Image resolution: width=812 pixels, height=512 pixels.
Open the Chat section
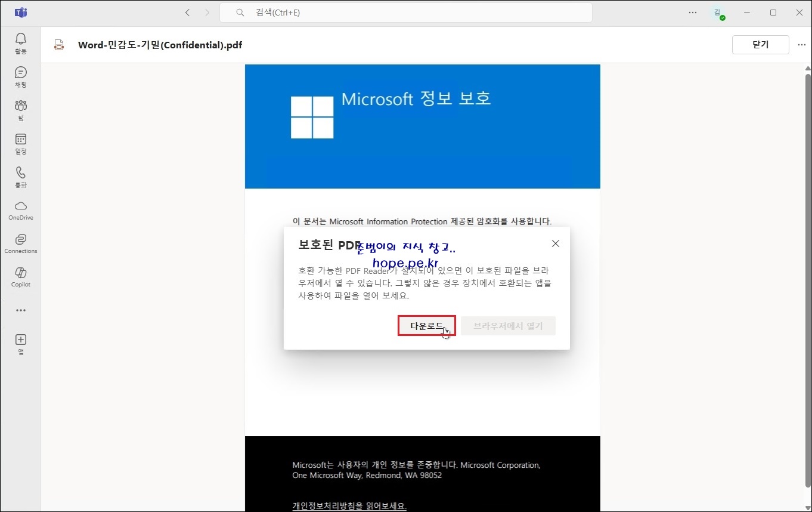pyautogui.click(x=21, y=77)
